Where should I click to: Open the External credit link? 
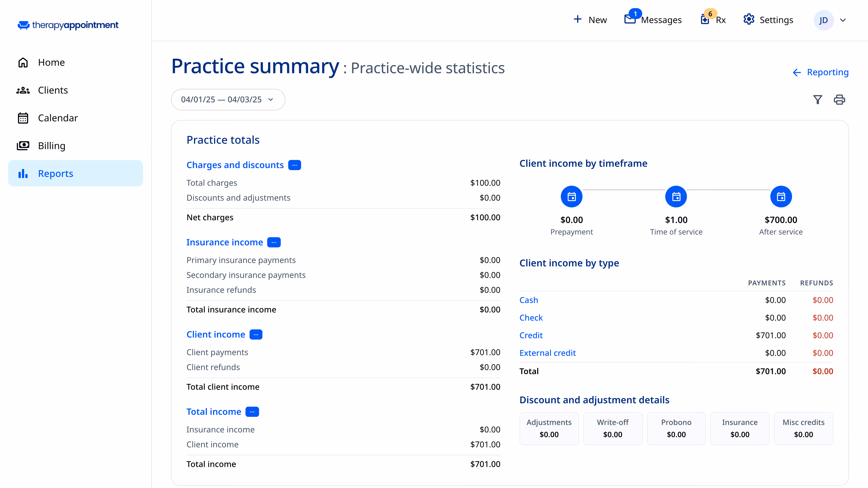pyautogui.click(x=547, y=353)
